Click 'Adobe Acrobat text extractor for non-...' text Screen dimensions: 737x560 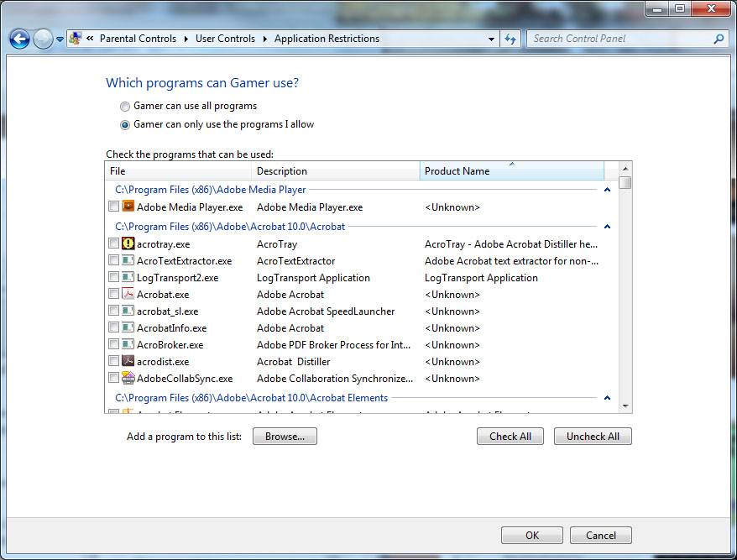(x=511, y=261)
